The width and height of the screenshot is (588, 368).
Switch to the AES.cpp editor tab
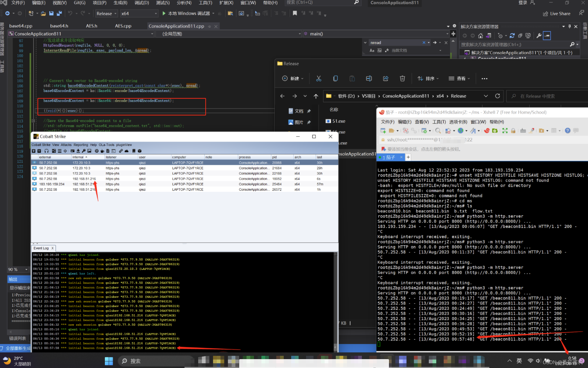123,26
